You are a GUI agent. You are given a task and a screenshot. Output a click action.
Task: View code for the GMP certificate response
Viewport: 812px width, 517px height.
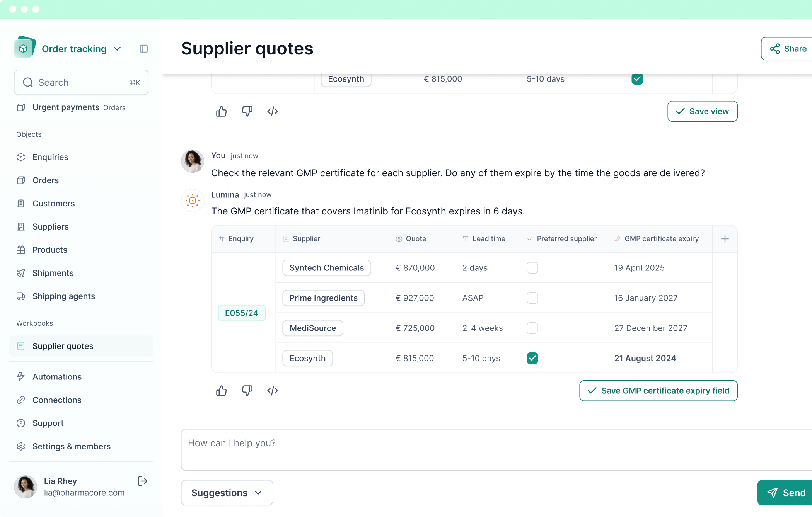(x=273, y=391)
